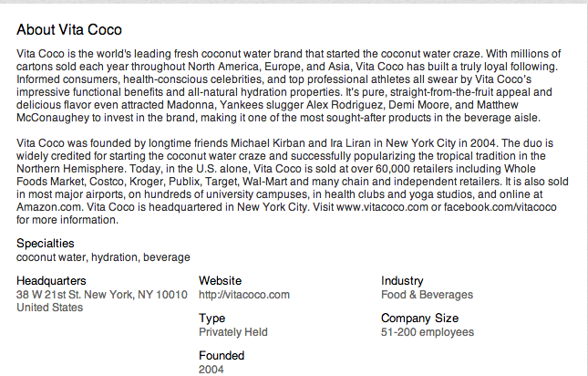588x376 pixels.
Task: Click the Headquarters label
Action: 51,281
